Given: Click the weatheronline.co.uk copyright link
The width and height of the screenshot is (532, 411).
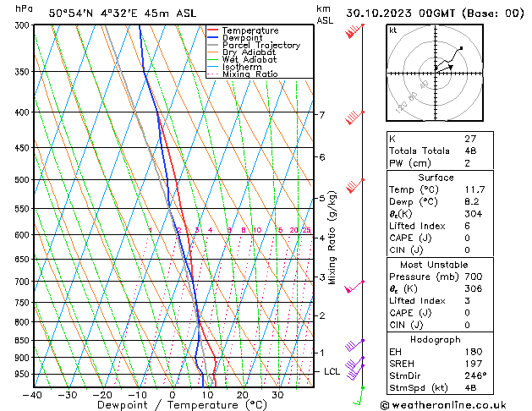Looking at the screenshot, I should click(456, 404).
